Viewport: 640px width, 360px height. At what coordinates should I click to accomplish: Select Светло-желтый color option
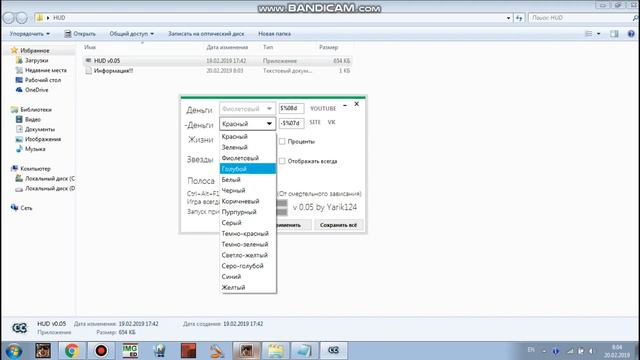pyautogui.click(x=248, y=255)
